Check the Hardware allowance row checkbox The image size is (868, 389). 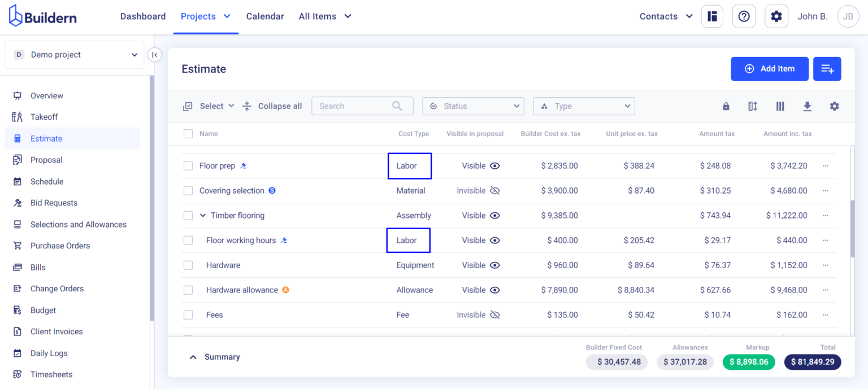188,290
